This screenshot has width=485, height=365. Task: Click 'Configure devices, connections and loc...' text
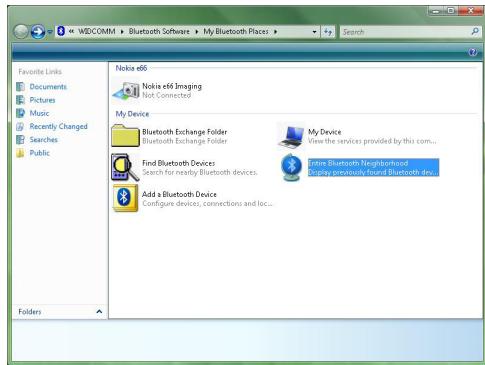click(207, 203)
